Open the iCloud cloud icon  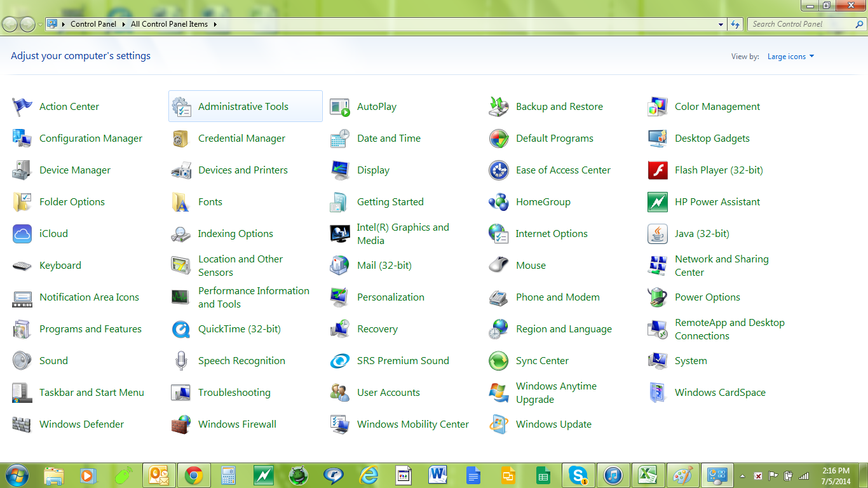click(22, 234)
